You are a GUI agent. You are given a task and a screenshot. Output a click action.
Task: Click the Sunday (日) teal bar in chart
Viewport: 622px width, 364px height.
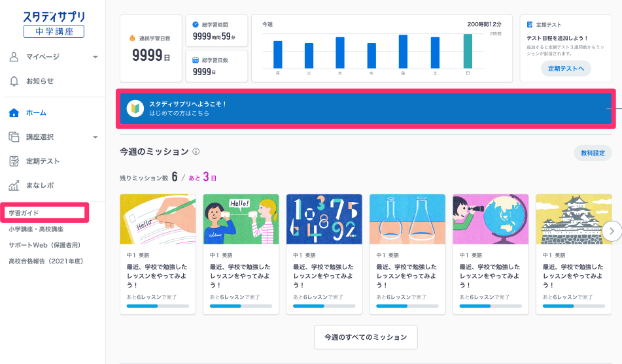[x=468, y=51]
